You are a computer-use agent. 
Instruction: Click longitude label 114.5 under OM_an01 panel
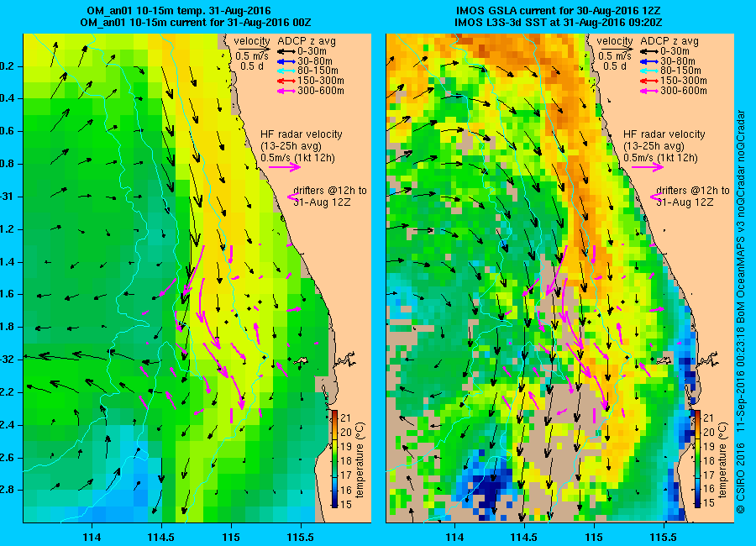(x=161, y=537)
